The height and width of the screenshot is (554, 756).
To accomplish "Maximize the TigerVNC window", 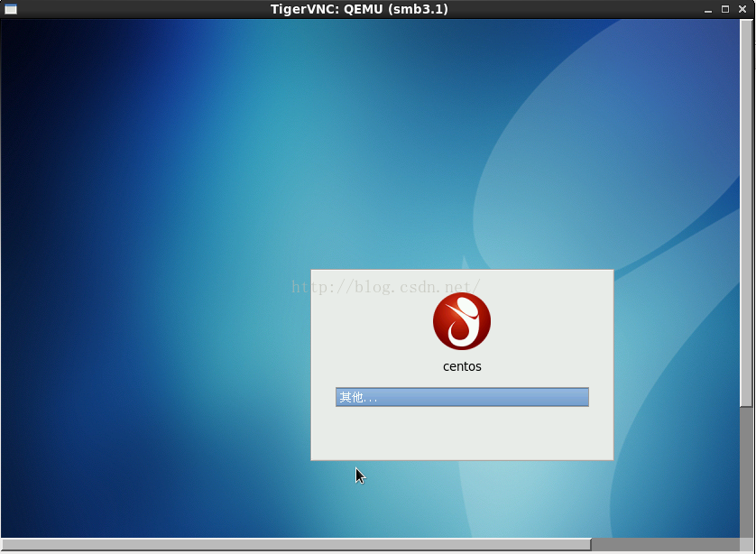I will click(725, 9).
